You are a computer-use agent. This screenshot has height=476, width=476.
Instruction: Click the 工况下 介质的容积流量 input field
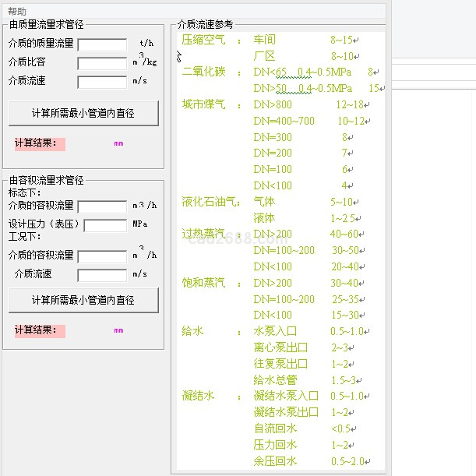[102, 256]
